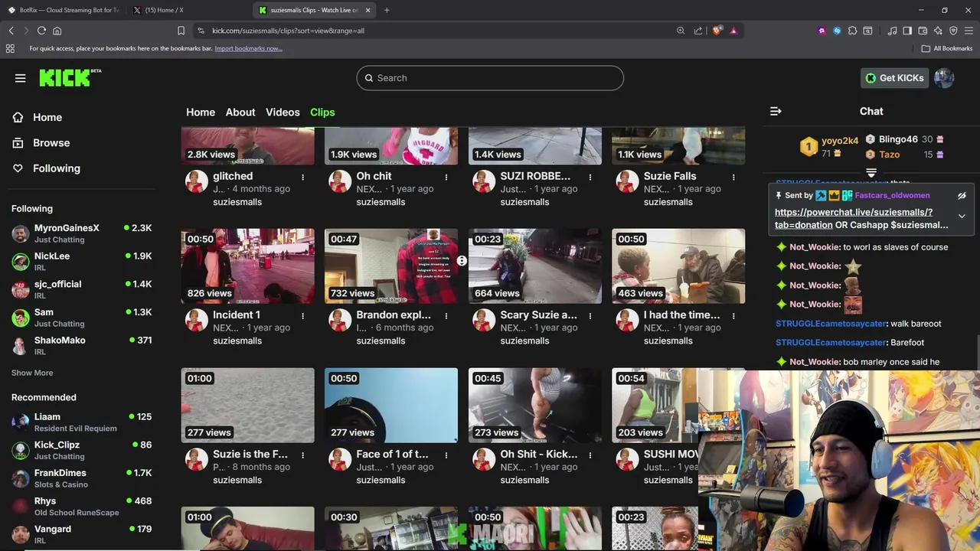Image resolution: width=980 pixels, height=551 pixels.
Task: Open the extensions puzzle-piece icon
Action: (852, 31)
